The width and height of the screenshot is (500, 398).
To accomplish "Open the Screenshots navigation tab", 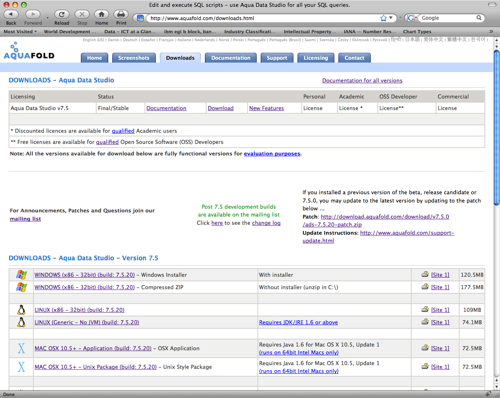I will (134, 58).
